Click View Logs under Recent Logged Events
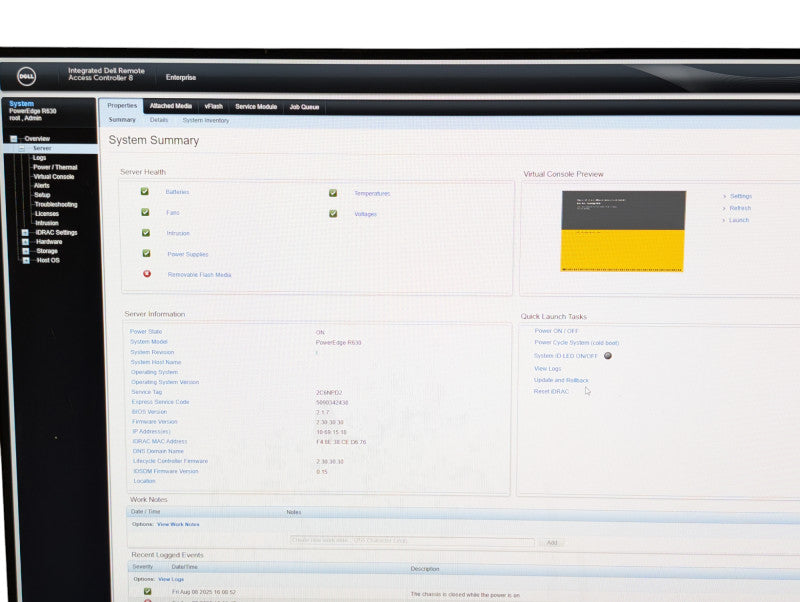 (x=171, y=580)
